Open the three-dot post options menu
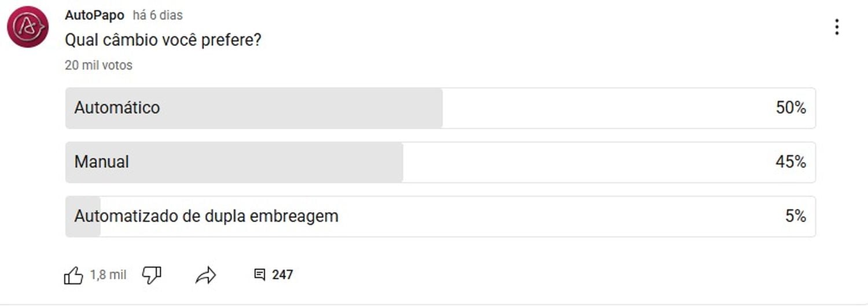Viewport: 868px width, 306px height. [837, 27]
